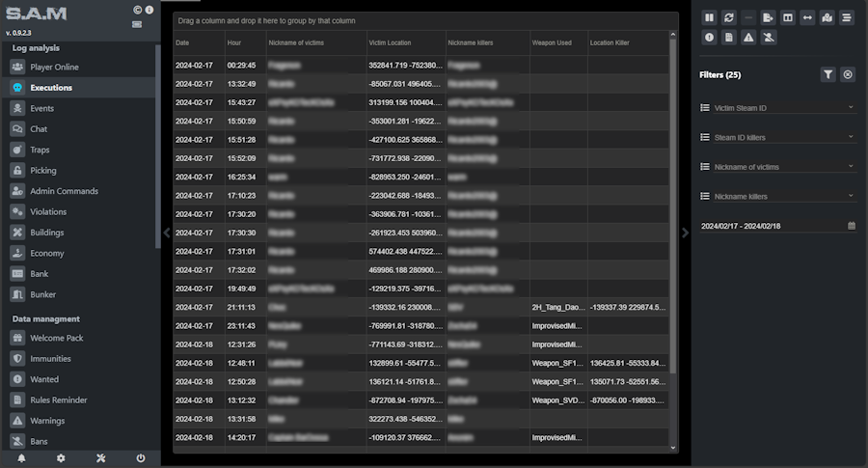Click the power icon in bottom bar

tap(141, 458)
